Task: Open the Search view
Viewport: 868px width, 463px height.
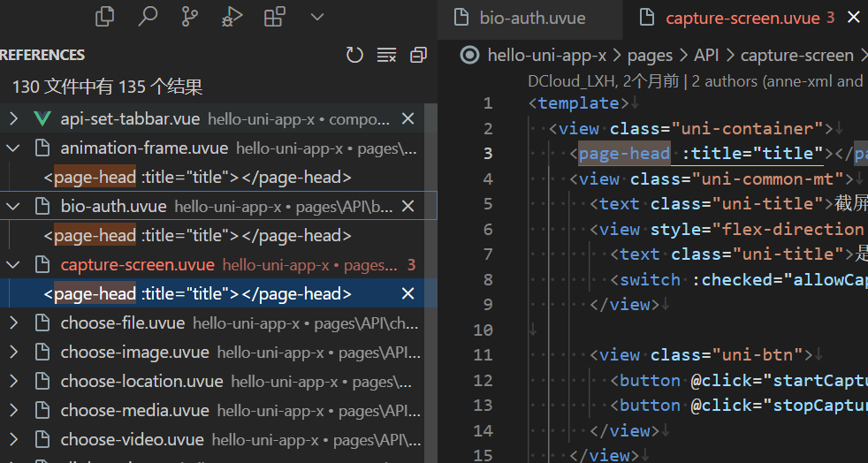Action: (148, 17)
